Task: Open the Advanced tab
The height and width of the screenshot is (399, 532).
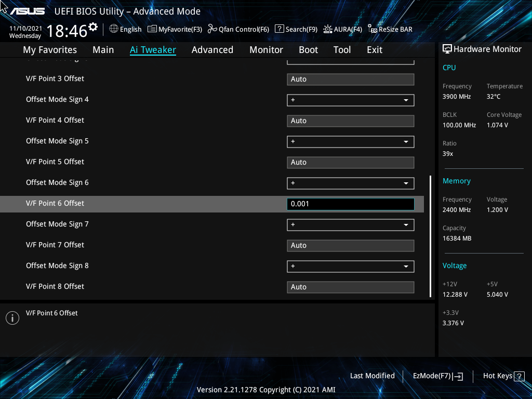Action: [x=212, y=50]
